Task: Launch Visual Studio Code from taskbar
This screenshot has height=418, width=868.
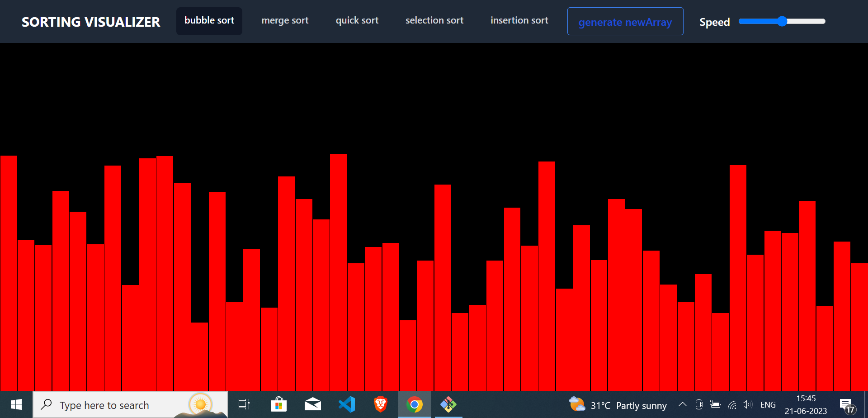Action: pos(346,404)
